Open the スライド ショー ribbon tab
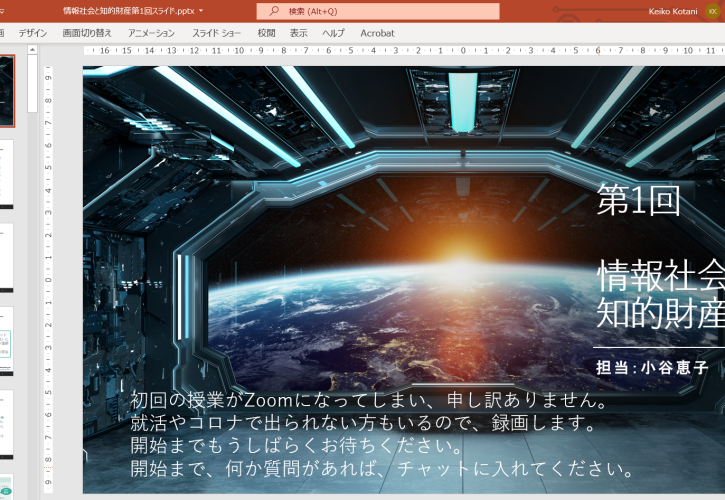 pos(216,33)
